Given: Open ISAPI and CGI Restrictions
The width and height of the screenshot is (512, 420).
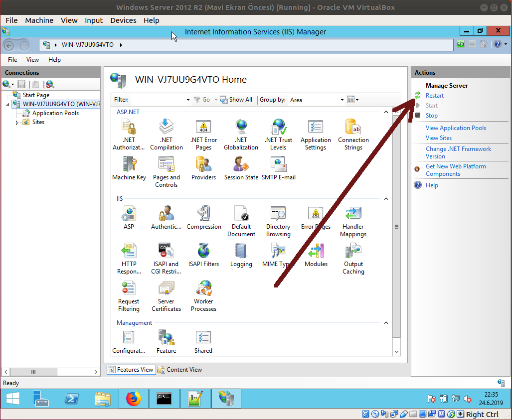Looking at the screenshot, I should [x=166, y=259].
